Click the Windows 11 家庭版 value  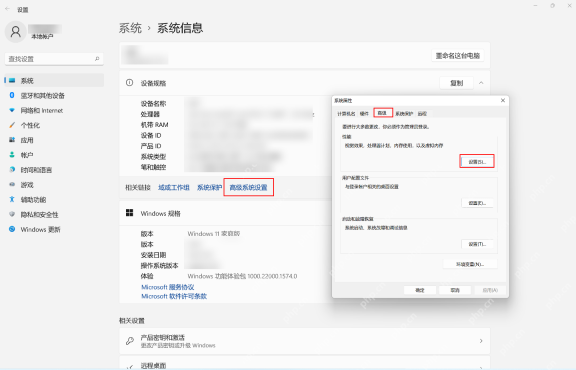pos(214,234)
